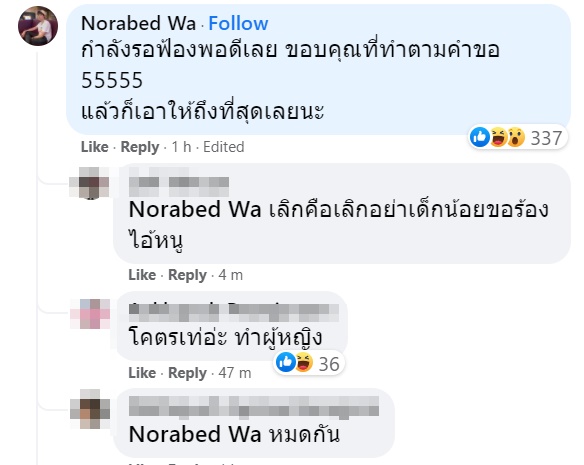Click laughing reaction icon beside 36
Viewport: 584px width, 465px height.
[x=304, y=362]
